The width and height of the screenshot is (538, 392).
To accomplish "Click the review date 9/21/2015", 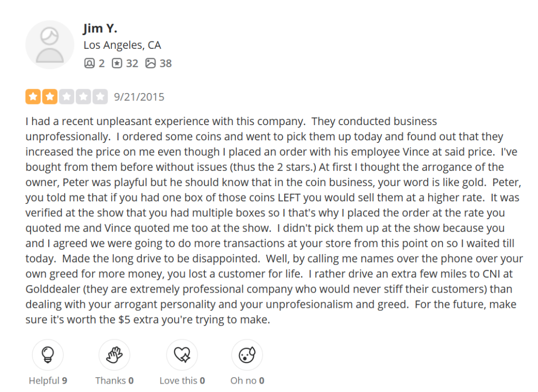I will (139, 97).
